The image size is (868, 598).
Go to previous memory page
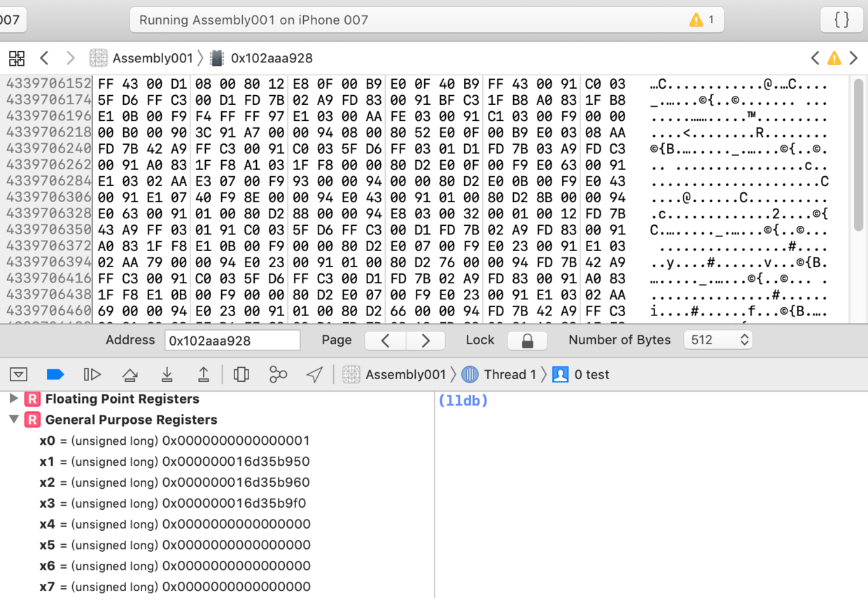click(385, 341)
